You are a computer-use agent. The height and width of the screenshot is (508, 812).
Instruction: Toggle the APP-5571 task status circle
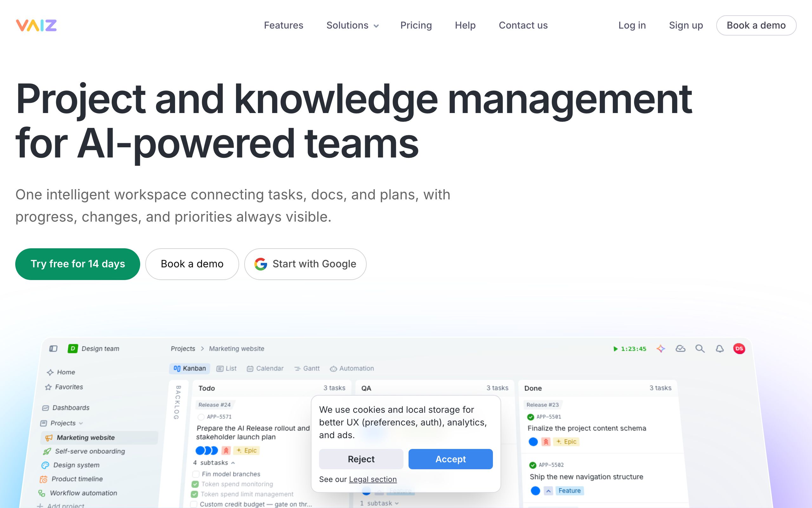[201, 417]
